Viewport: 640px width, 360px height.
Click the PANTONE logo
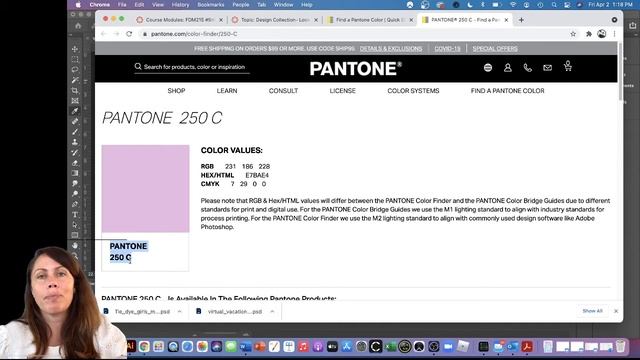point(356,69)
